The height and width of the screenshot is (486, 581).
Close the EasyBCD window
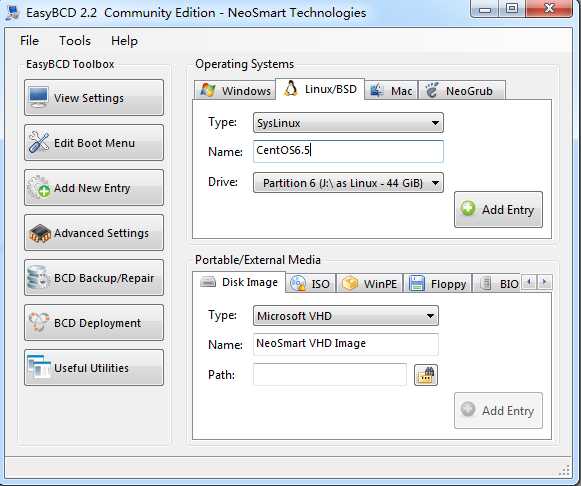[x=549, y=8]
